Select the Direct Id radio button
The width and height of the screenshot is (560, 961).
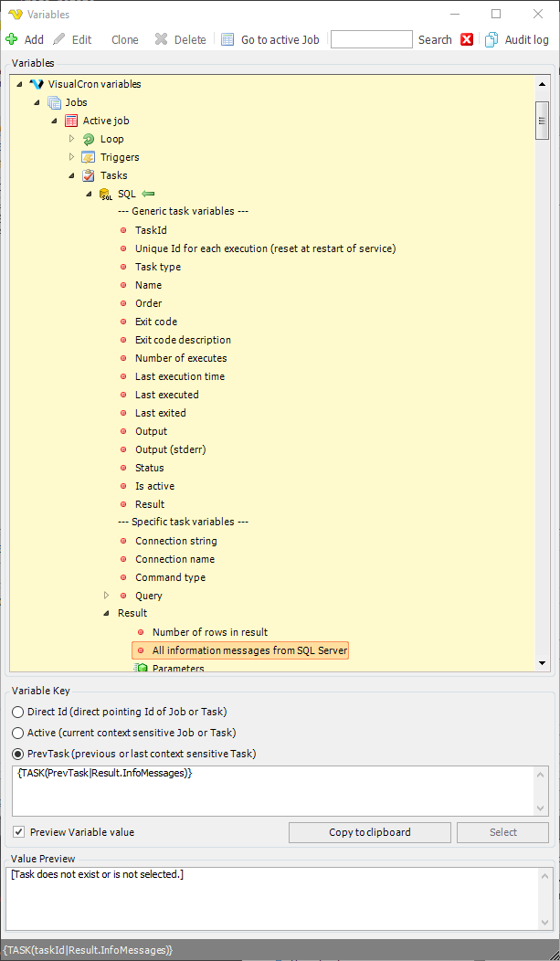[x=17, y=712]
